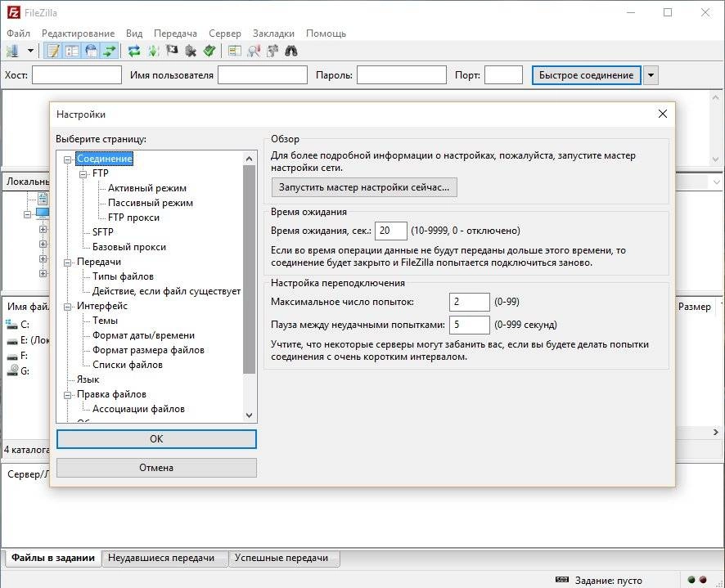The height and width of the screenshot is (588, 725).
Task: Open the Передача menu
Action: coord(175,34)
